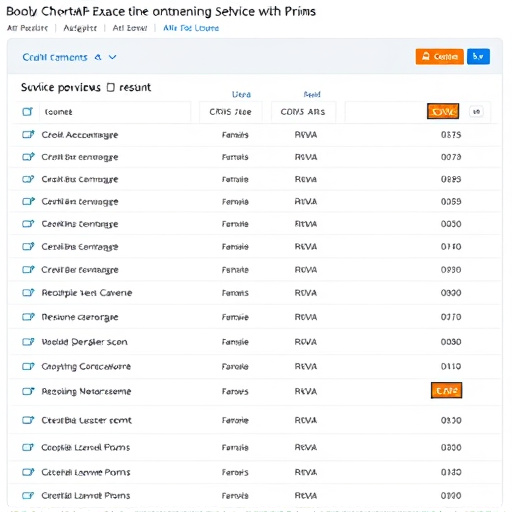Viewport: 512px width, 512px height.
Task: Click the Reel column link
Action: click(x=312, y=95)
